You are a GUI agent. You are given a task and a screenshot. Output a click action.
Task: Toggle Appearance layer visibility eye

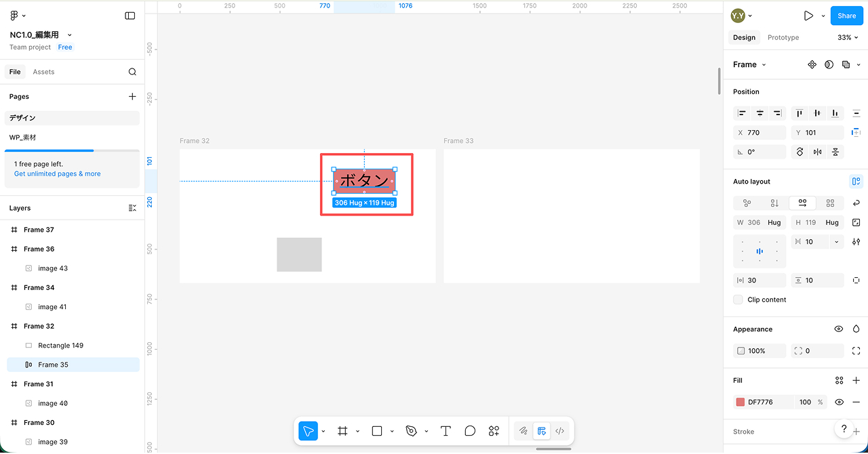pyautogui.click(x=839, y=329)
